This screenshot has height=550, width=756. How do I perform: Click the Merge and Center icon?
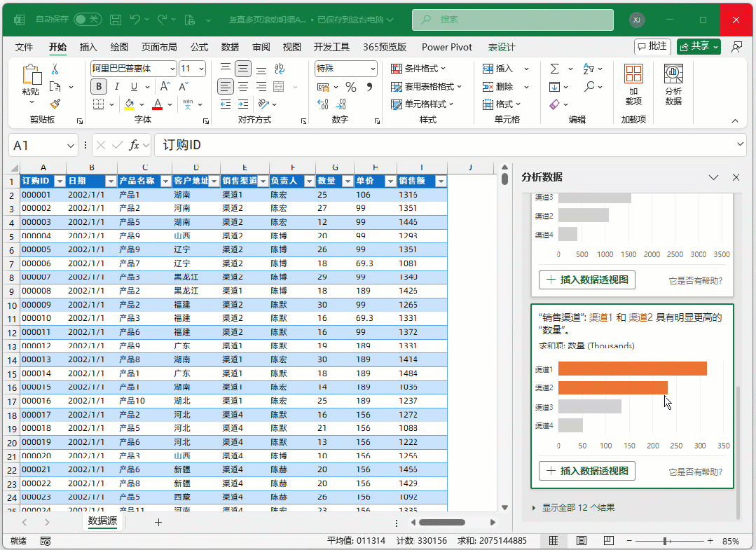click(x=279, y=87)
